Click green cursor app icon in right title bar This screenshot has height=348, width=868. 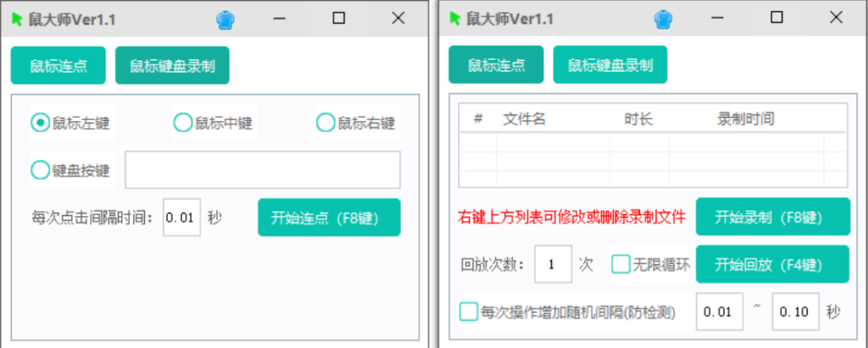(x=455, y=18)
